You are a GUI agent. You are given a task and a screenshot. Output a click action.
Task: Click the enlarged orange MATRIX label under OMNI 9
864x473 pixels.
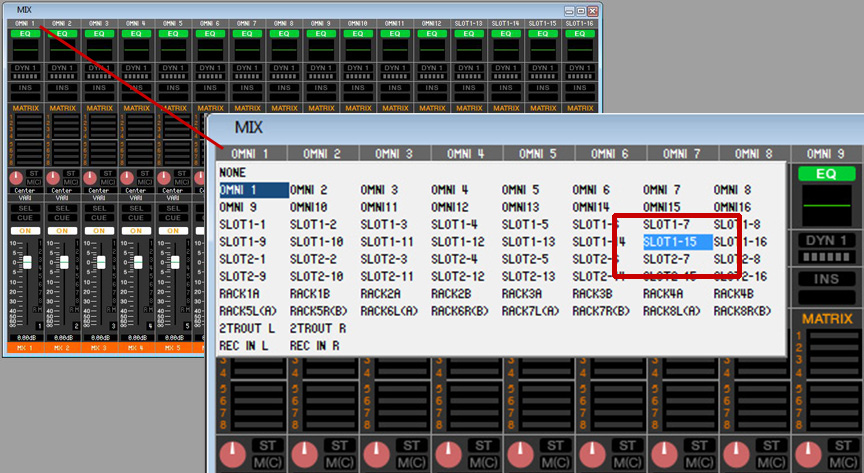827,319
